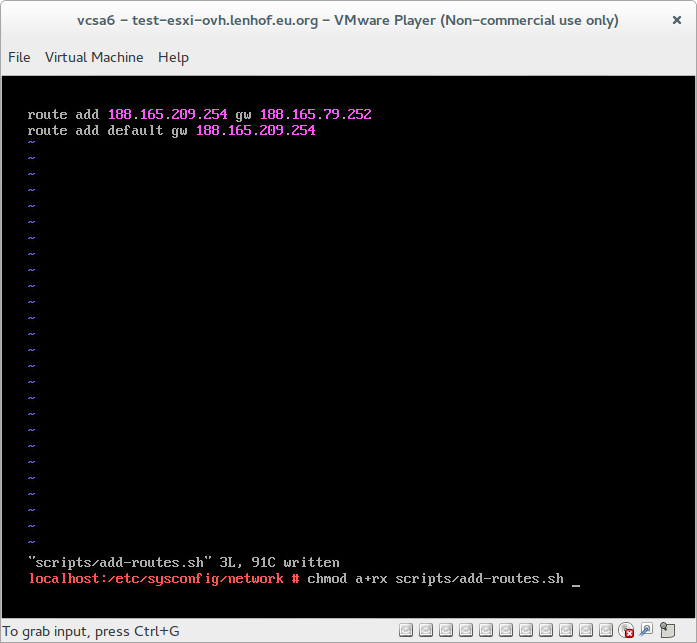Click the 'route add default gw' text
This screenshot has width=697, height=643.
pyautogui.click(x=107, y=131)
